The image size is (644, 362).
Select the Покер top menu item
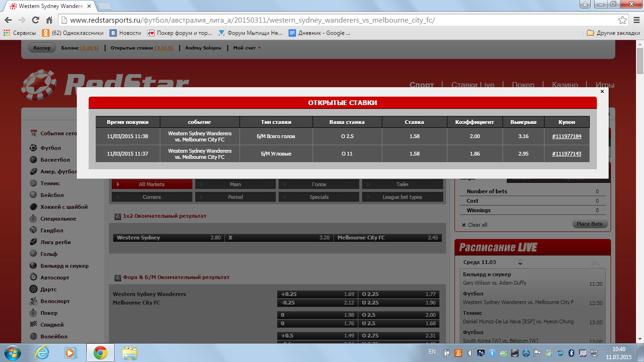tap(523, 85)
